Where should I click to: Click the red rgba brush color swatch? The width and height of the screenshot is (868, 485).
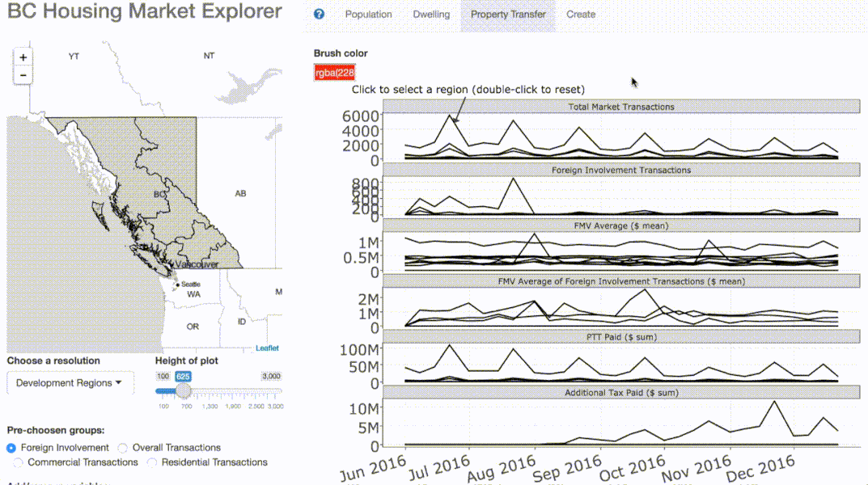pos(334,72)
